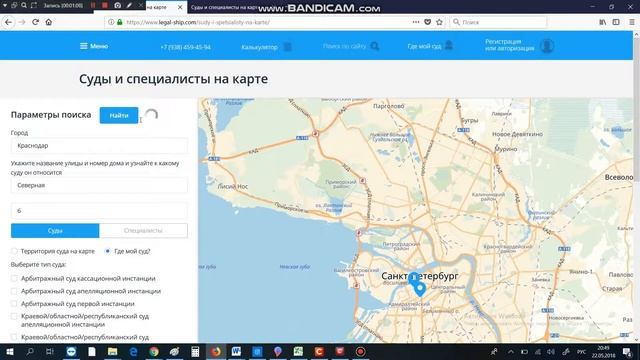Open the page actions three-dots menu
Image resolution: width=640 pixels, height=360 pixels.
(x=416, y=22)
